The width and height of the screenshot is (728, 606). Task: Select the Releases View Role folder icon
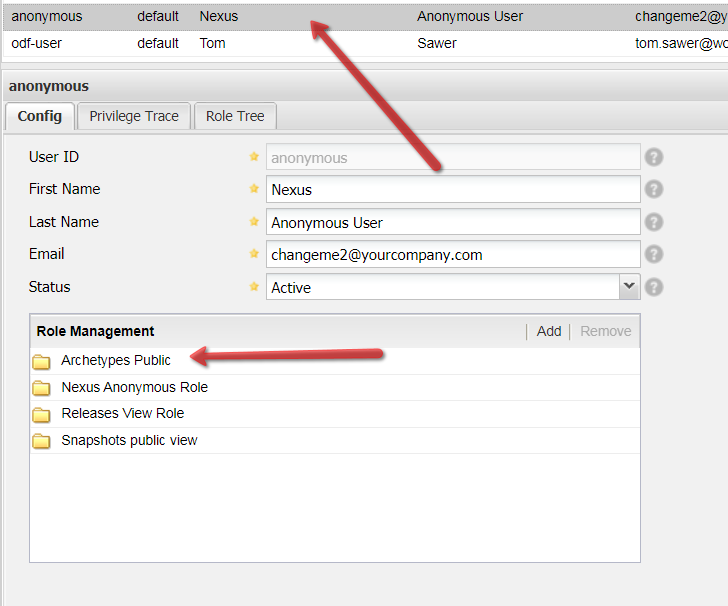click(x=41, y=414)
